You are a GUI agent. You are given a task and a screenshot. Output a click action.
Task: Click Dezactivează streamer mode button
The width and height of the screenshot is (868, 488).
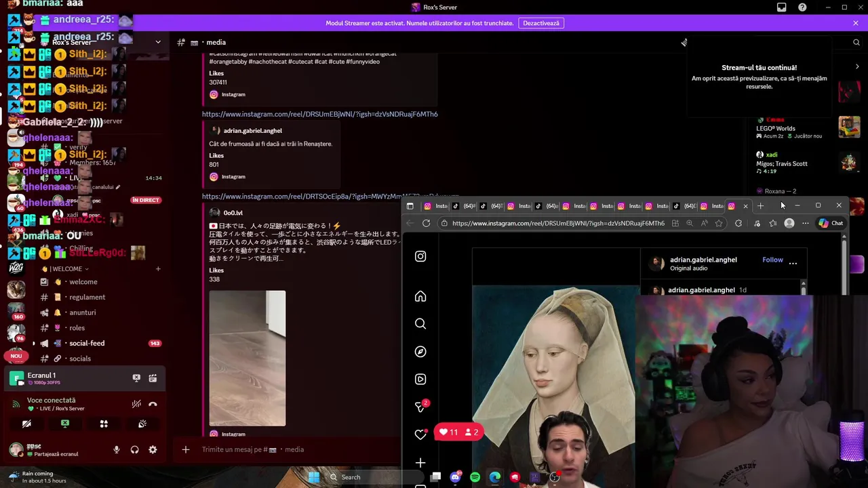pos(541,23)
